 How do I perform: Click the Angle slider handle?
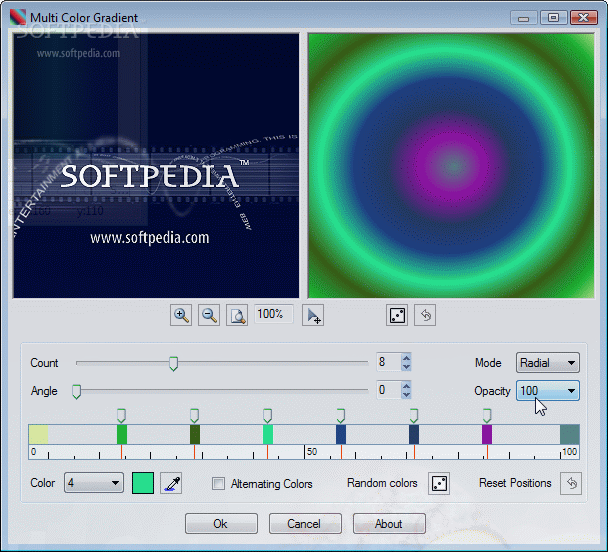76,392
